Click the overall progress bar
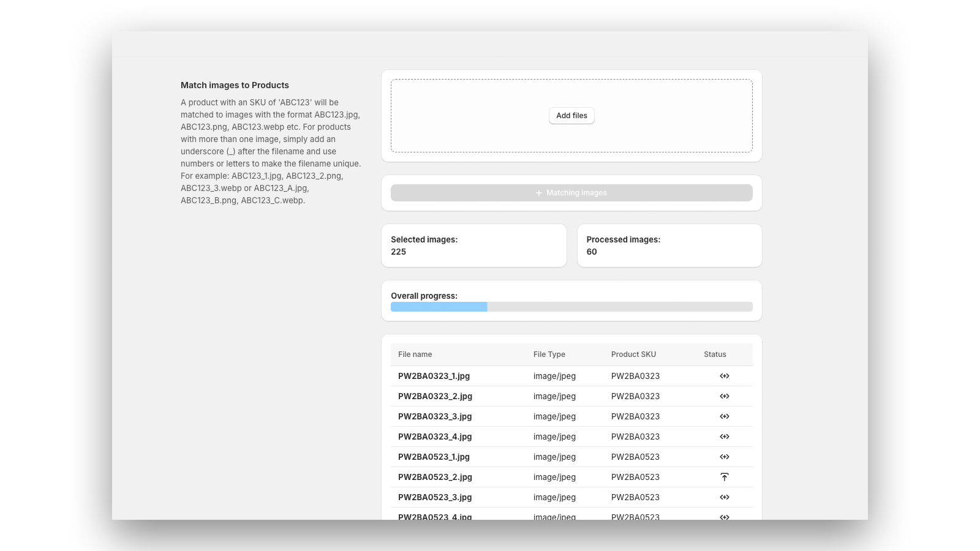 (571, 306)
